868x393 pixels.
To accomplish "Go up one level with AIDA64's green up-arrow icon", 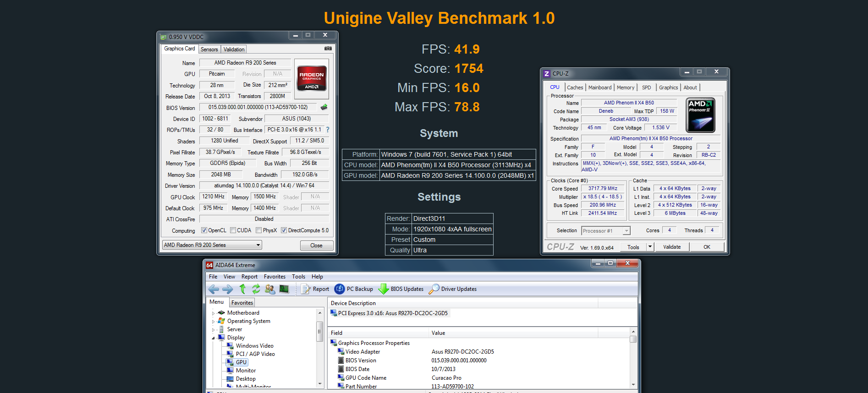I will click(x=242, y=289).
